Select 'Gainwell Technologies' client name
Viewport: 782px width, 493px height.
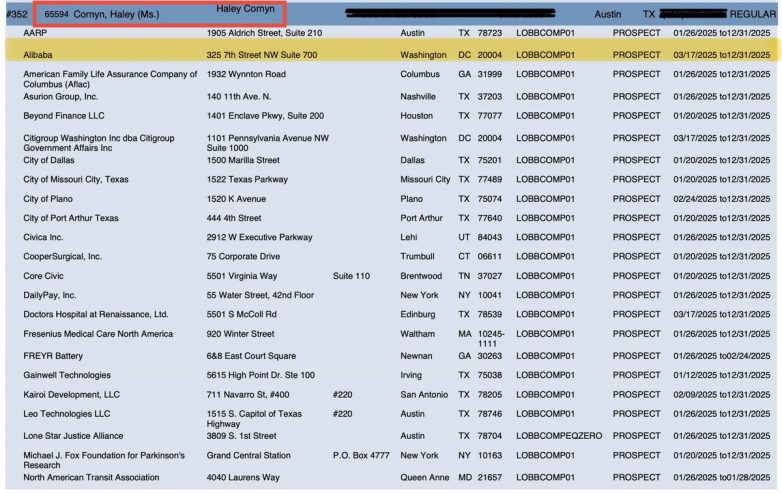[x=67, y=375]
